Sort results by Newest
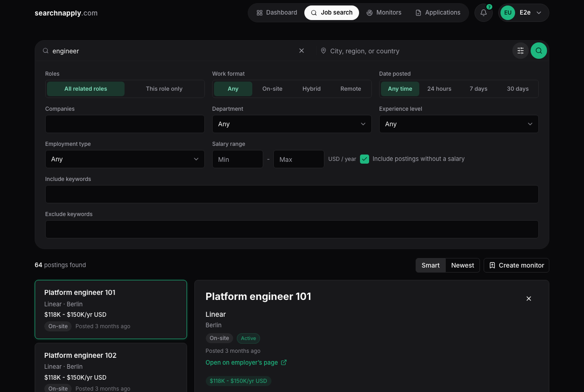The height and width of the screenshot is (392, 584). pos(463,265)
